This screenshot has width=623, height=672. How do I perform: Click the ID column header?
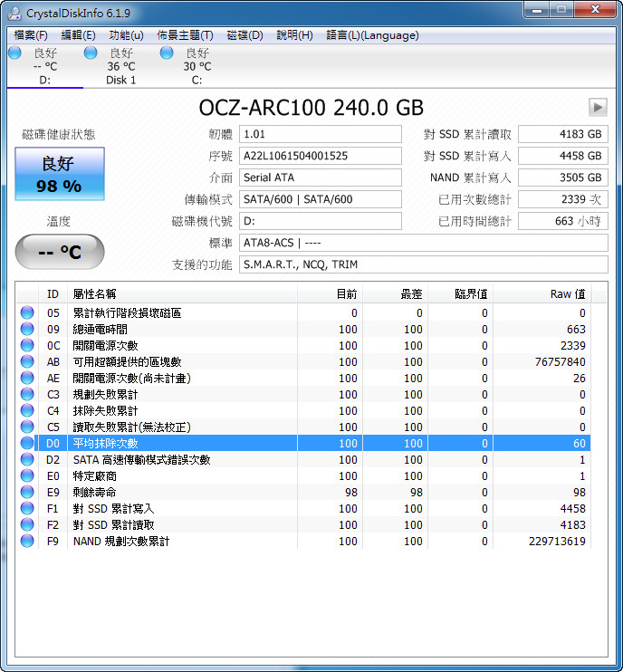(53, 294)
